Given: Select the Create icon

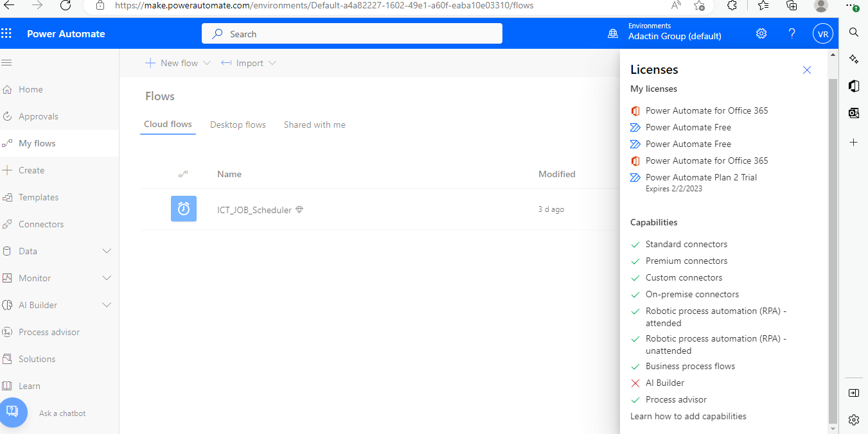Looking at the screenshot, I should coord(13,169).
